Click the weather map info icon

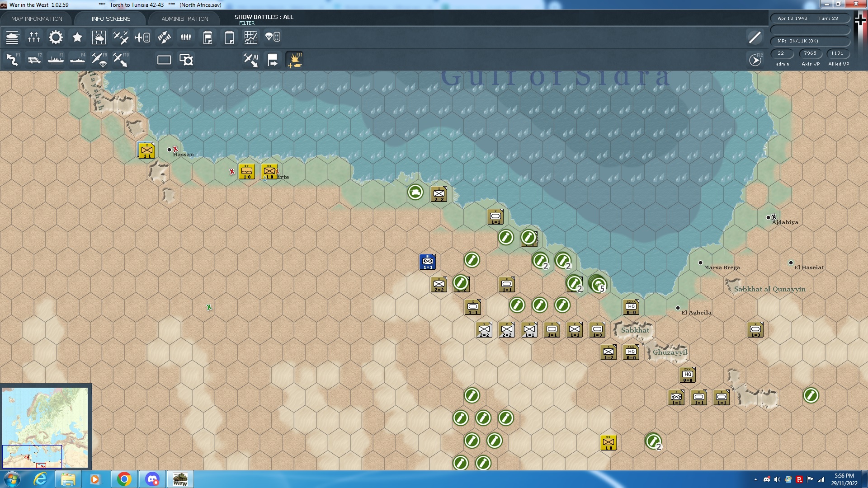[x=99, y=37]
